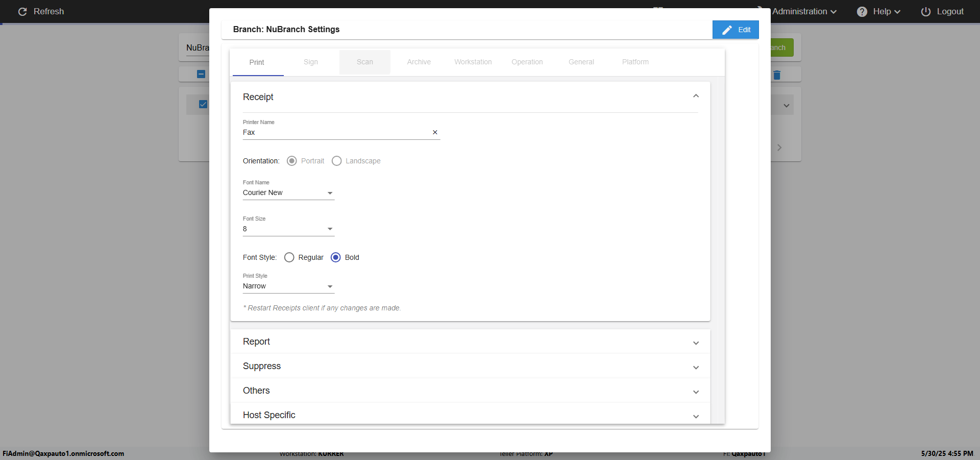Switch to the Archive tab
980x460 pixels.
coord(419,62)
